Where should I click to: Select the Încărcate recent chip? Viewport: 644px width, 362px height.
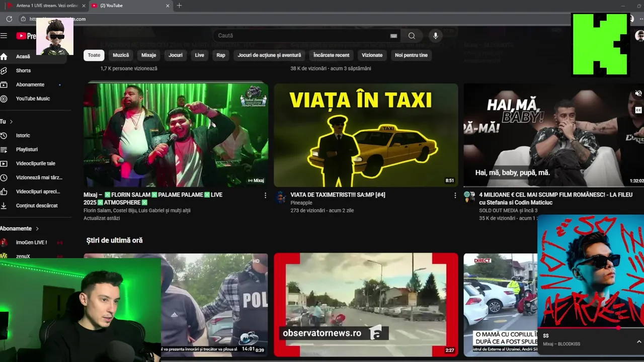[331, 55]
